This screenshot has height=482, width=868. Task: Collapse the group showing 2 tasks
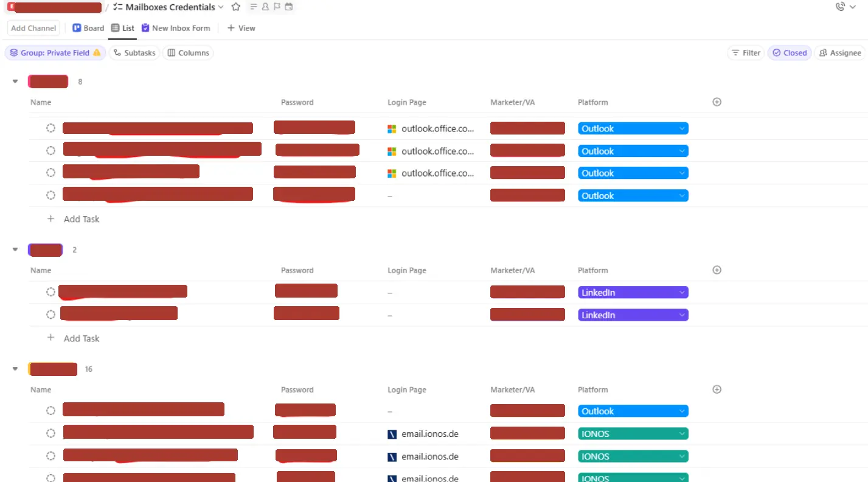click(15, 250)
